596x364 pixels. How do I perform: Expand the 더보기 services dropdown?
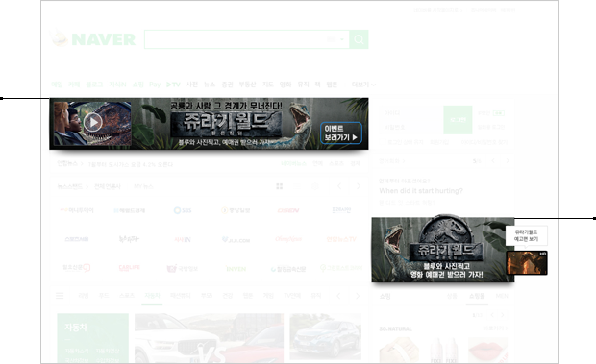click(x=363, y=85)
